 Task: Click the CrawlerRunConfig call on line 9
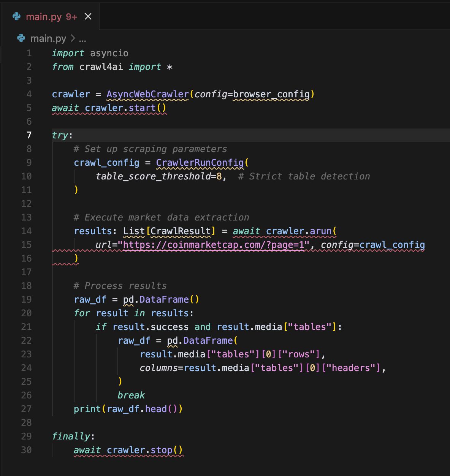pos(198,162)
